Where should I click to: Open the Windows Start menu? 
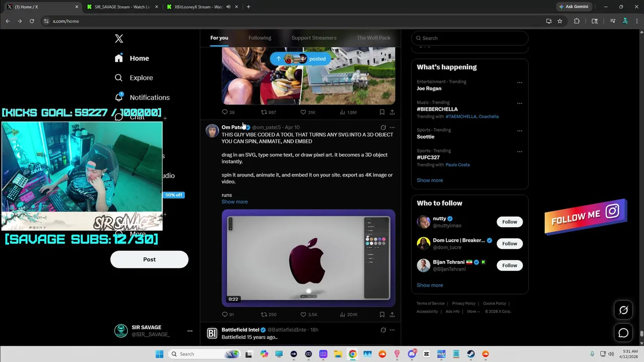[159, 354]
